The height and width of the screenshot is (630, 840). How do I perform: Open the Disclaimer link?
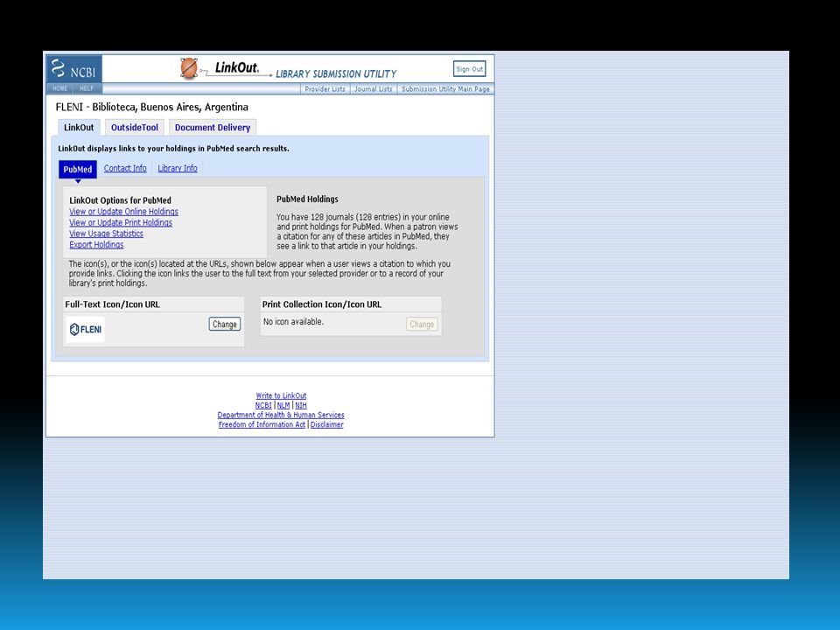326,424
